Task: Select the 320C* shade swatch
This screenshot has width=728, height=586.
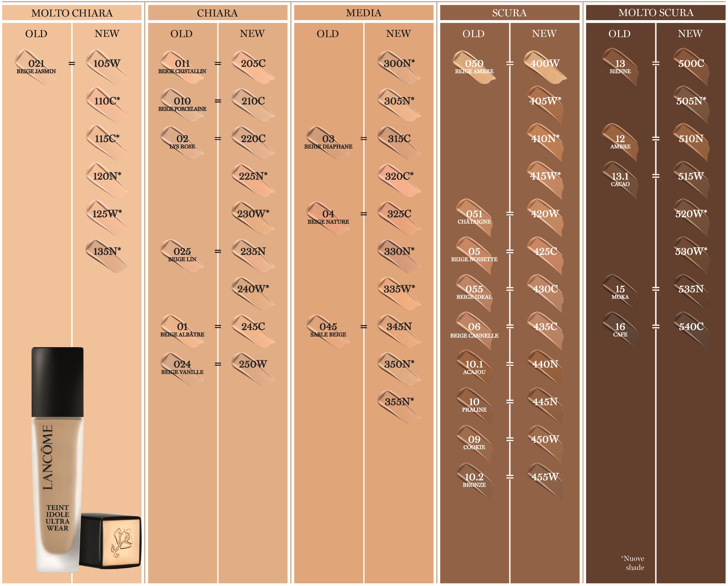Action: (399, 180)
